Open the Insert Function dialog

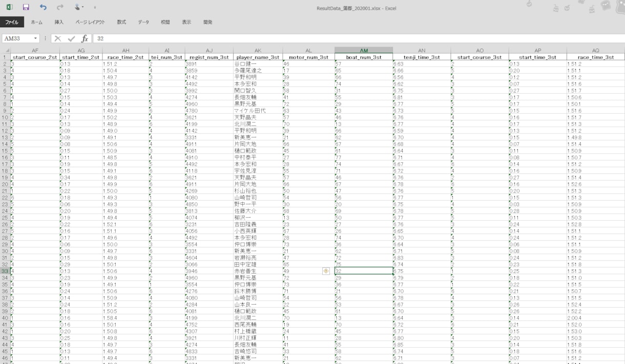tap(85, 38)
